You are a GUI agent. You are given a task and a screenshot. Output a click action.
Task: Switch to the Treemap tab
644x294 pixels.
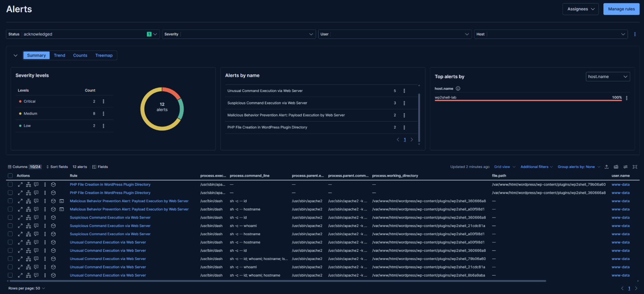[104, 55]
